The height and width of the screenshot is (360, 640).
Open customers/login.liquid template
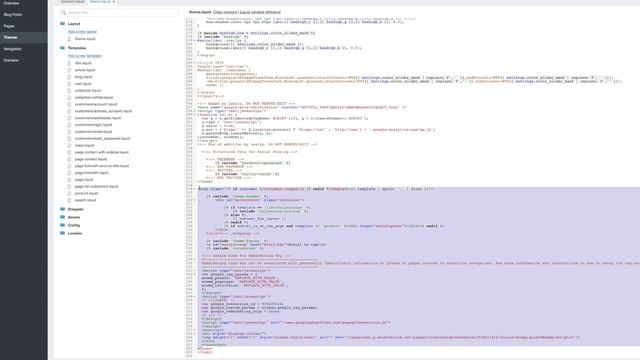click(x=93, y=125)
